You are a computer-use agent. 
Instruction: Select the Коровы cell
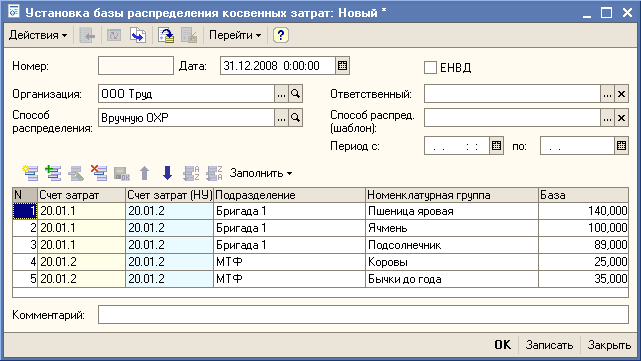click(x=452, y=262)
